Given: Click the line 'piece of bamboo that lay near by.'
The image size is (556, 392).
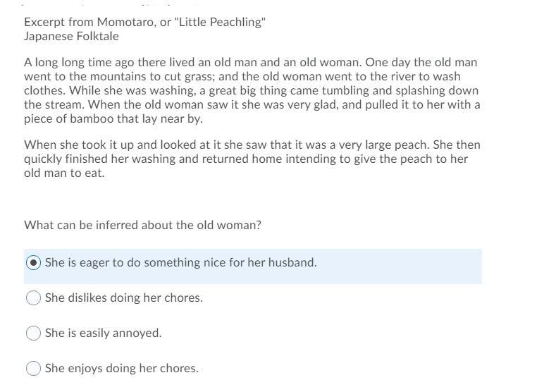Looking at the screenshot, I should click(x=113, y=119).
